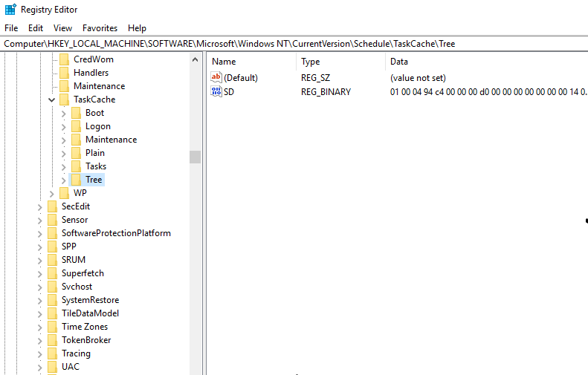The image size is (588, 375).
Task: Click the Registry Editor title bar icon
Action: tap(10, 10)
